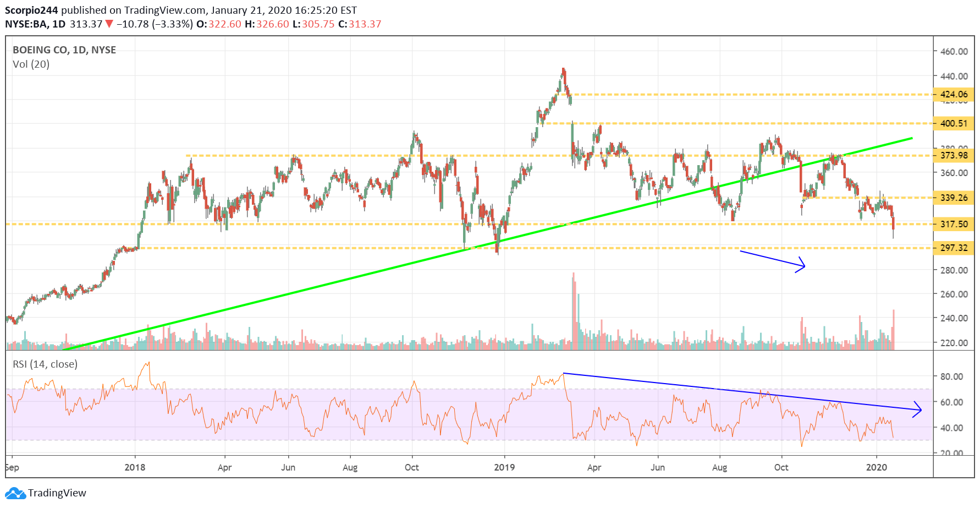Click the 240.00 price axis label
Screen dimensions: 980x508
[x=954, y=318]
